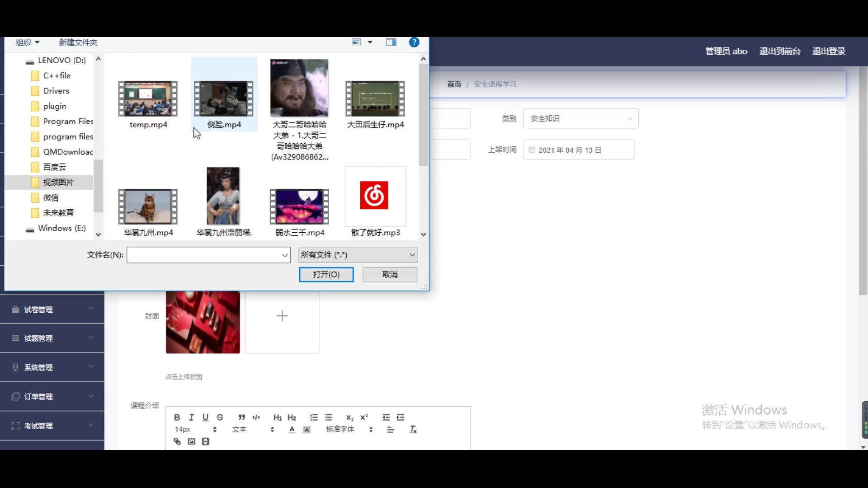Click the 取消 cancel button
This screenshot has width=868, height=488.
[390, 274]
